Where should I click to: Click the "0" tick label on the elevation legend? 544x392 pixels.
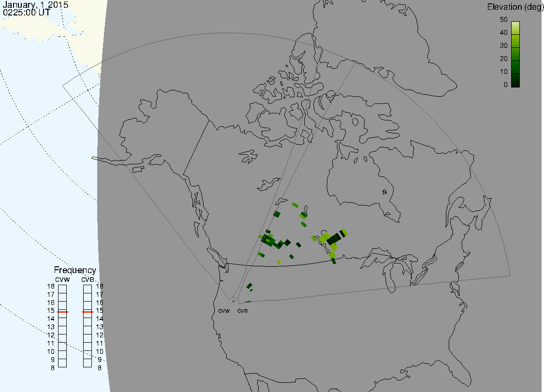pos(505,85)
